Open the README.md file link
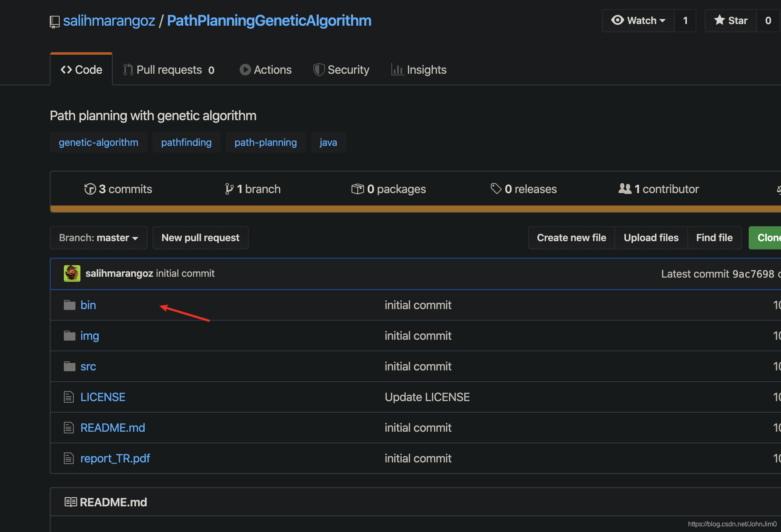This screenshot has width=781, height=532. coord(113,428)
